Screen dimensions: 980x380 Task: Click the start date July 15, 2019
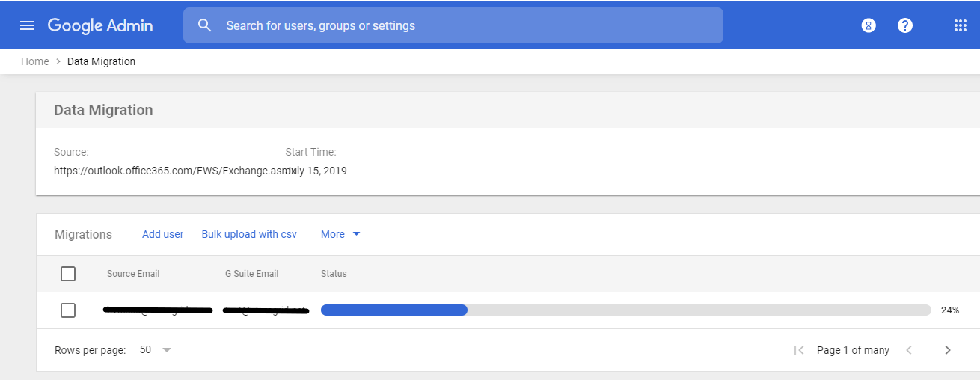(316, 171)
